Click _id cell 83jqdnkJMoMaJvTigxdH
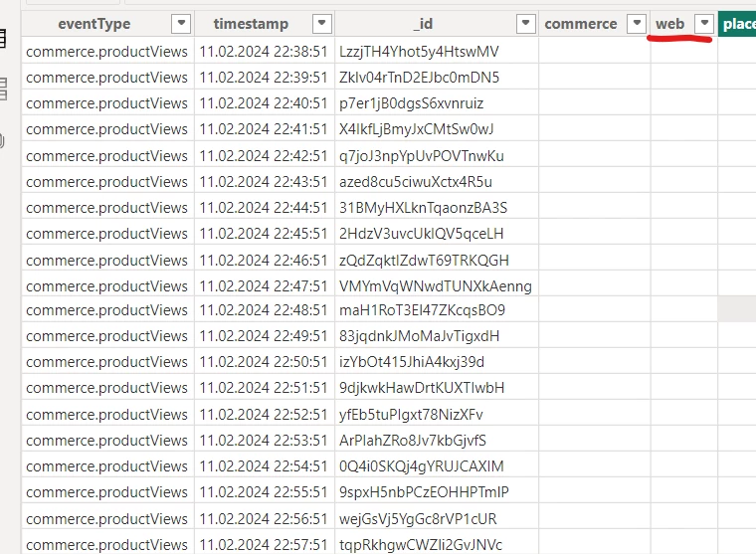This screenshot has height=554, width=756. click(437, 336)
